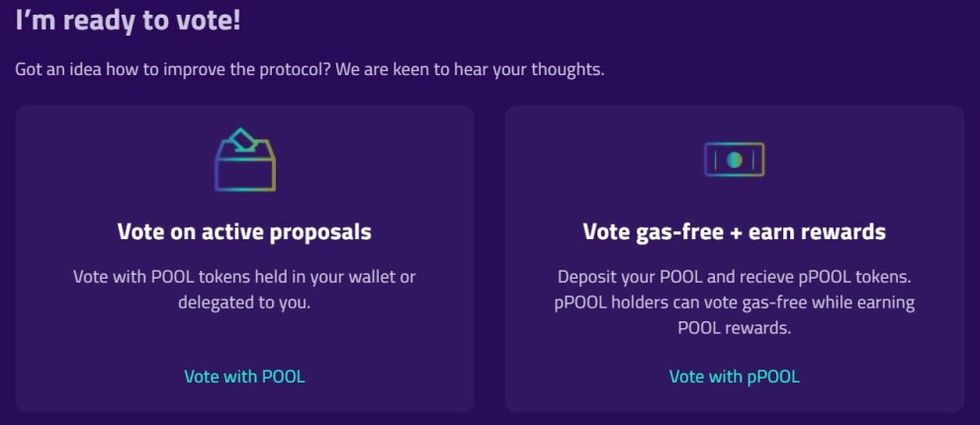
Task: Click 'pPOOL holders can vote gas-free' line
Action: click(734, 302)
